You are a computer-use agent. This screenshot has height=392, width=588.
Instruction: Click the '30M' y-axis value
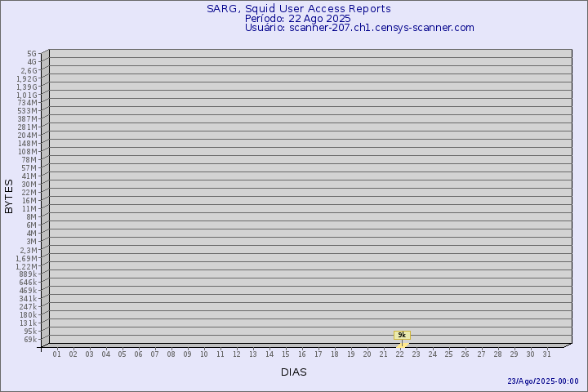coord(29,185)
